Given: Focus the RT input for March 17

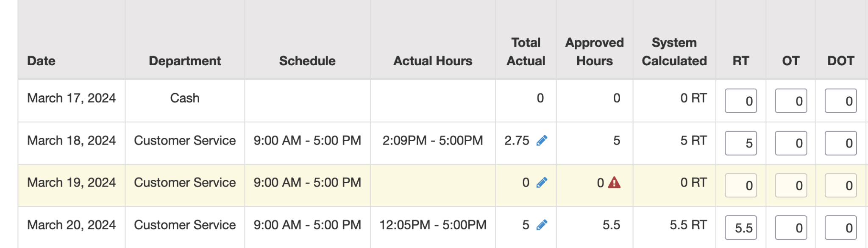Looking at the screenshot, I should 740,101.
